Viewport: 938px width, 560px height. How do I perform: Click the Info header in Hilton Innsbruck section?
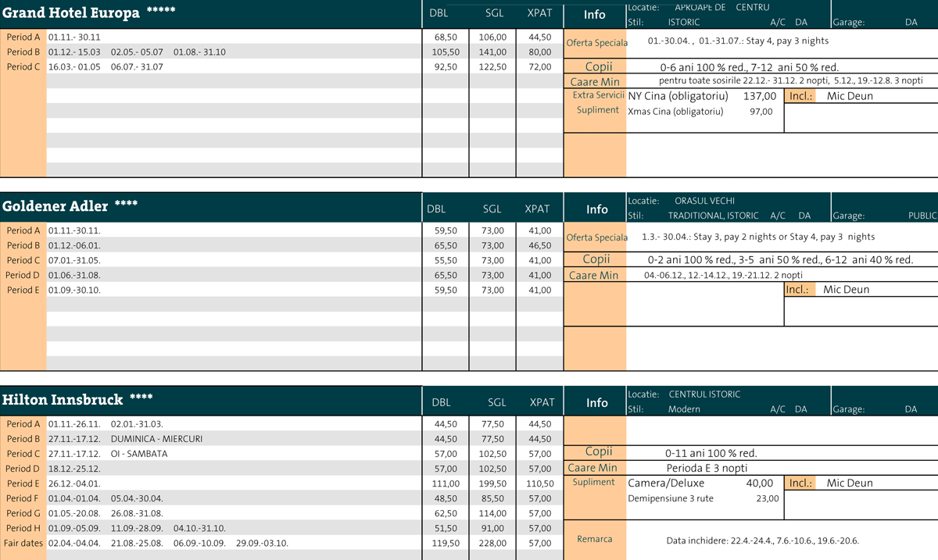pyautogui.click(x=596, y=403)
